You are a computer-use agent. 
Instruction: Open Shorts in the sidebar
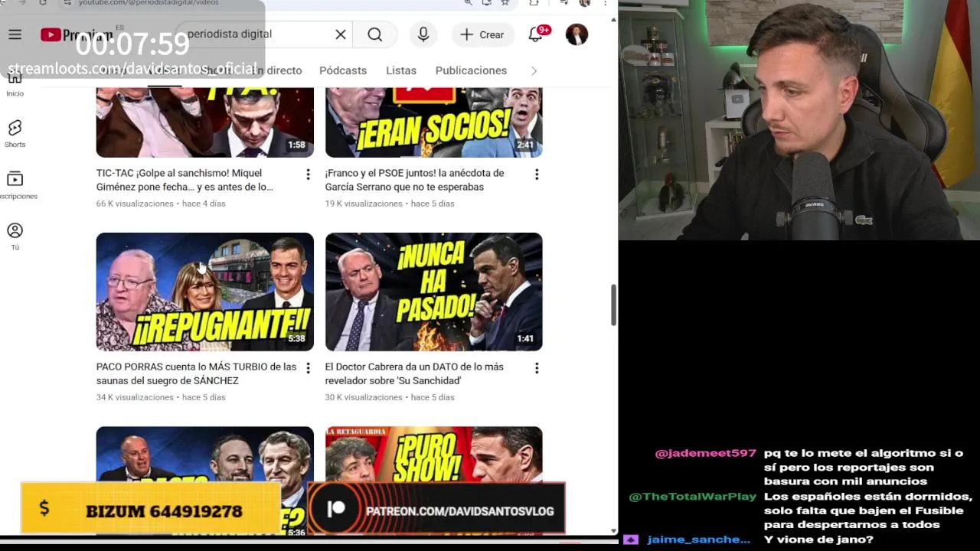[x=15, y=134]
